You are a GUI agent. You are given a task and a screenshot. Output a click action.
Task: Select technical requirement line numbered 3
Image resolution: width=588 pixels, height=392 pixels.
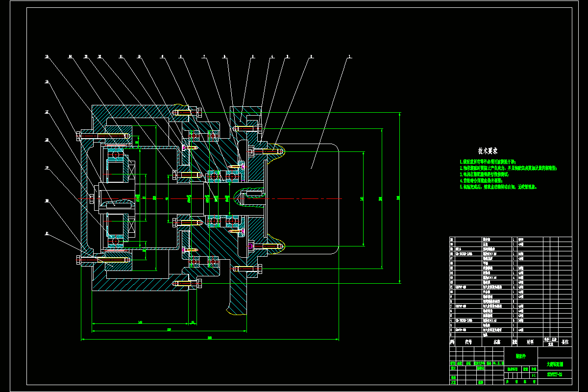point(484,174)
